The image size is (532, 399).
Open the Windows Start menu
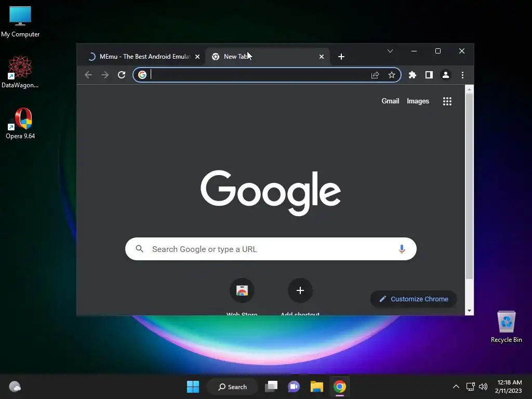(x=193, y=387)
